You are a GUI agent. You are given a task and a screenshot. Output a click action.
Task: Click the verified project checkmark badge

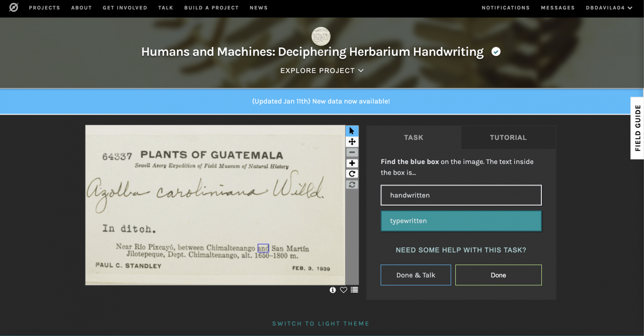tap(496, 51)
